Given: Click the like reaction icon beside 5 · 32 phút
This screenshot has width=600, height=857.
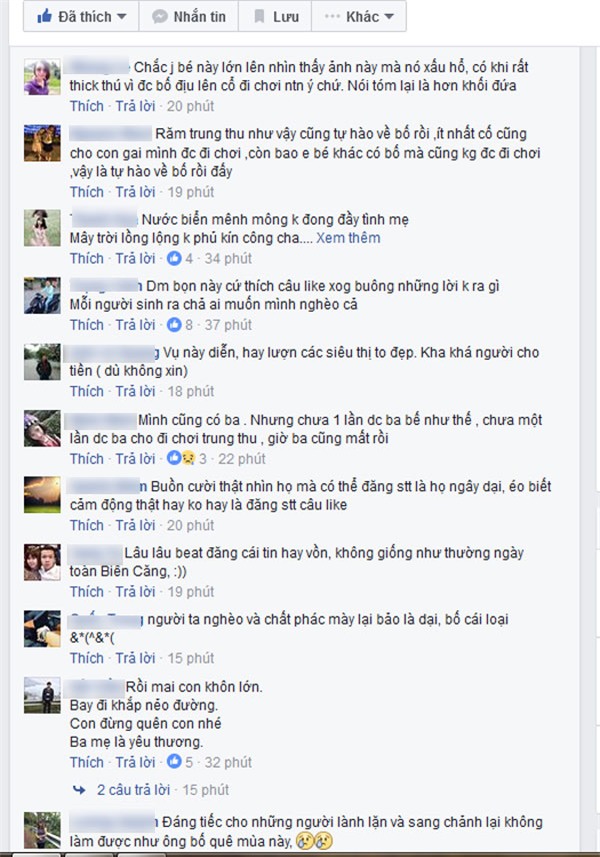Looking at the screenshot, I should (174, 761).
